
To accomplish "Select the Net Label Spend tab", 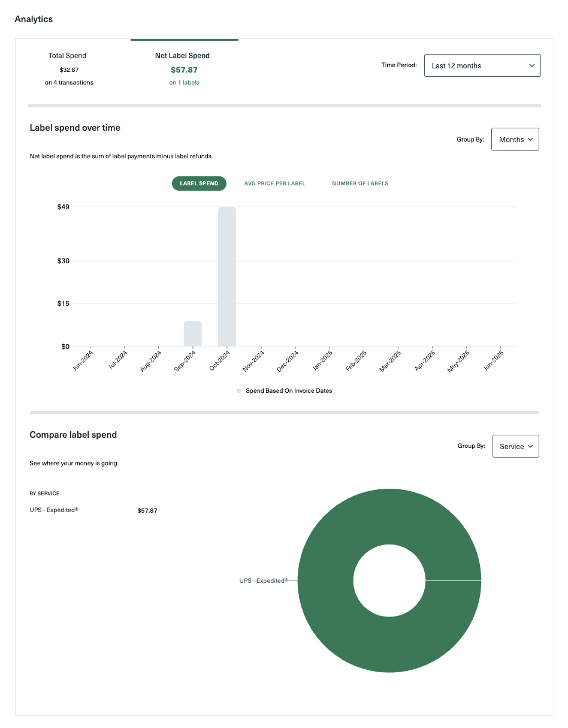I will tap(184, 68).
